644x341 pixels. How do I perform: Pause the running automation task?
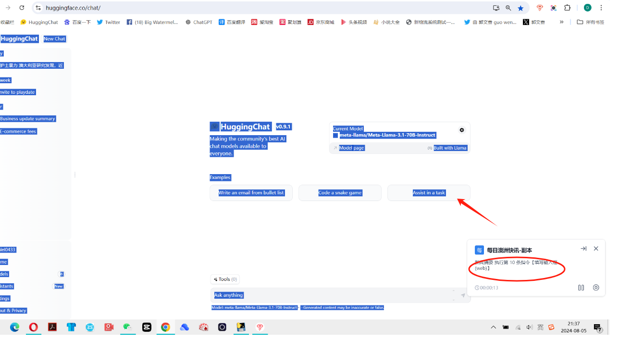[581, 288]
